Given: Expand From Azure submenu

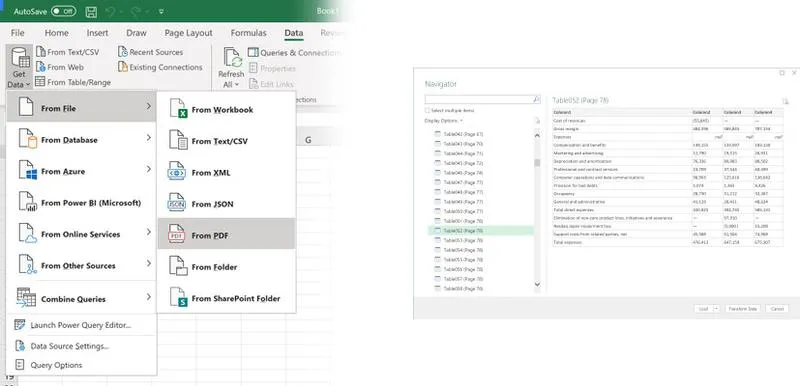Looking at the screenshot, I should [82, 171].
